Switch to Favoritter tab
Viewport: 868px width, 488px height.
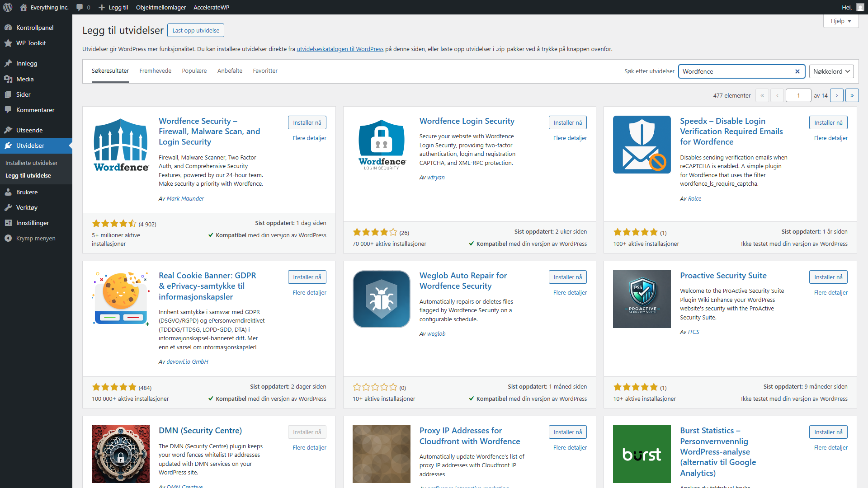(x=265, y=71)
